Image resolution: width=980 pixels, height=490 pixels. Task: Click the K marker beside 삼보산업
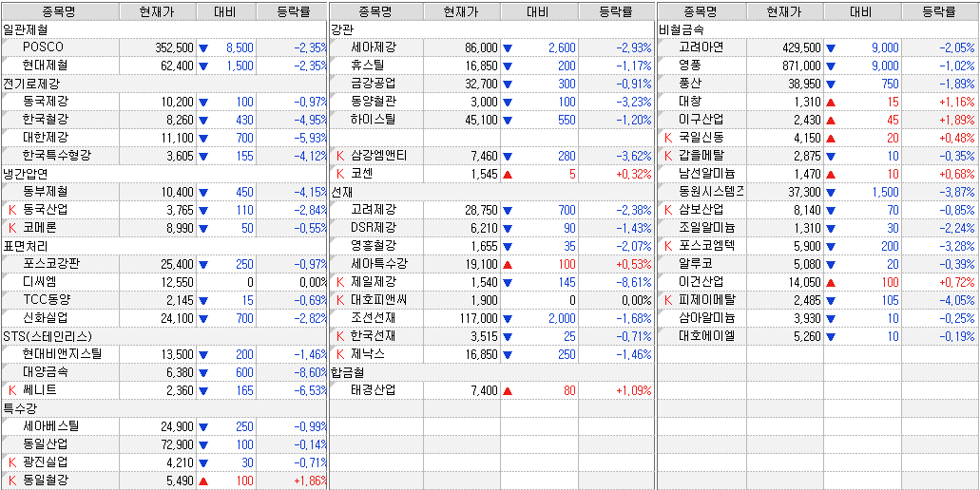(x=668, y=211)
